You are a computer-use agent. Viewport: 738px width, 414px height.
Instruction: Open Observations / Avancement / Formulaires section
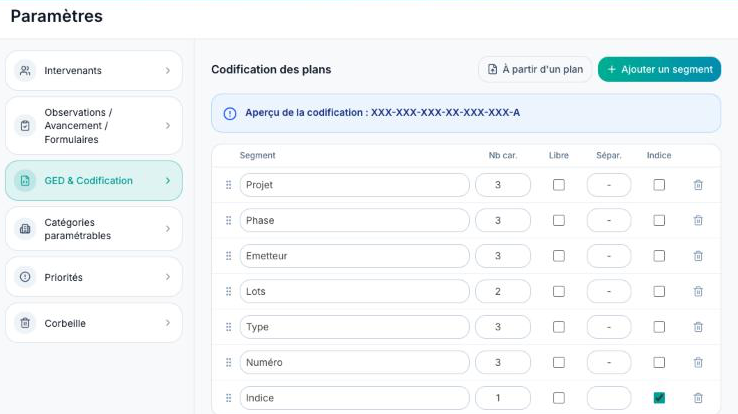pos(94,126)
